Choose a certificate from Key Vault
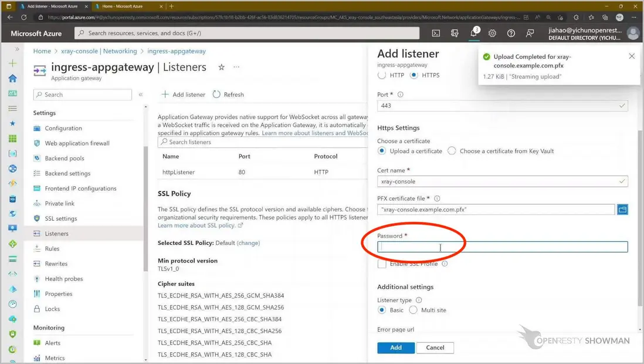644x364 pixels. coord(452,151)
